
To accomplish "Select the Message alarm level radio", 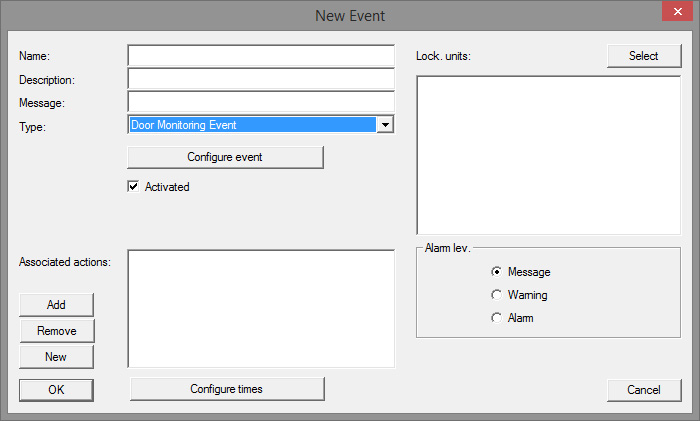I will [x=496, y=272].
